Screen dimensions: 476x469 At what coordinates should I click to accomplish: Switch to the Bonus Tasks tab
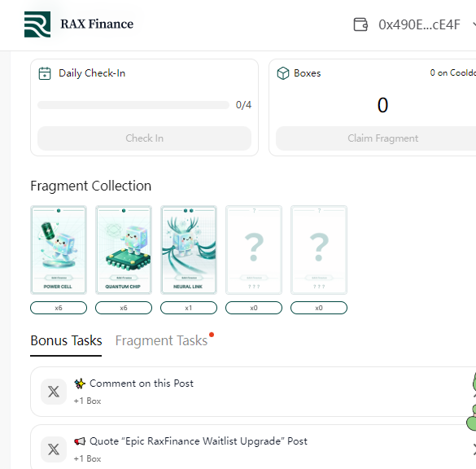[x=66, y=341]
